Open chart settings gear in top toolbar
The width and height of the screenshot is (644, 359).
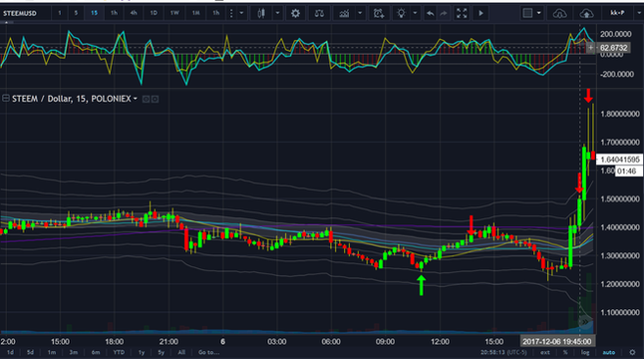pos(295,13)
